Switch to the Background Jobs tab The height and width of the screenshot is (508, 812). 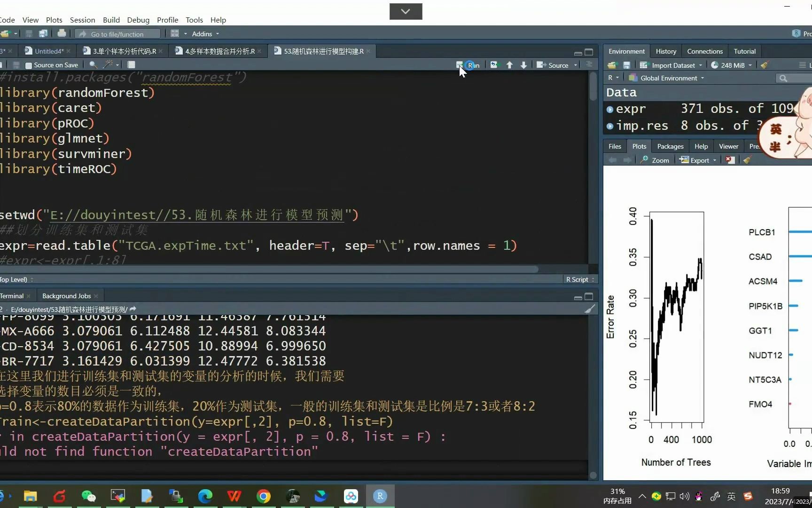point(66,296)
